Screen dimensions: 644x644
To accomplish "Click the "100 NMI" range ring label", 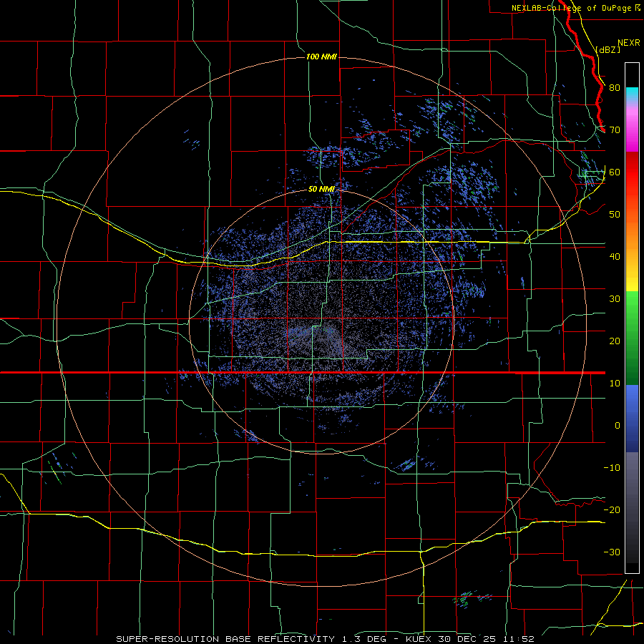I will click(x=321, y=57).
